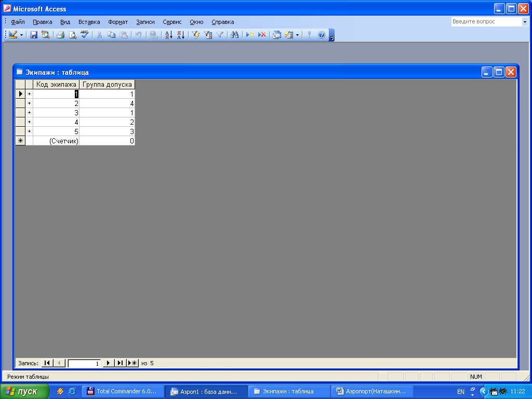The image size is (532, 399).
Task: Go to previous record navigation button
Action: click(59, 363)
